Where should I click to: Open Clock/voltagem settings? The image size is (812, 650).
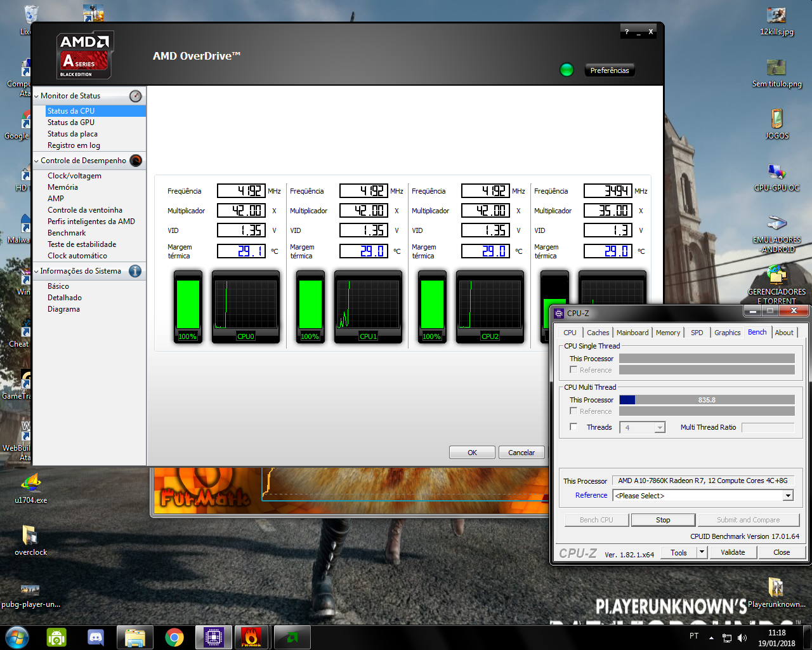click(x=74, y=176)
